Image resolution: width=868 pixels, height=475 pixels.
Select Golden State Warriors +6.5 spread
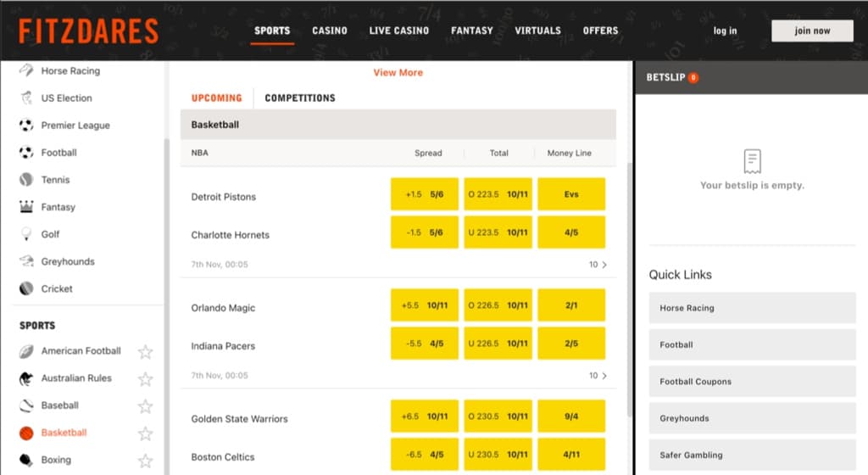(x=424, y=416)
